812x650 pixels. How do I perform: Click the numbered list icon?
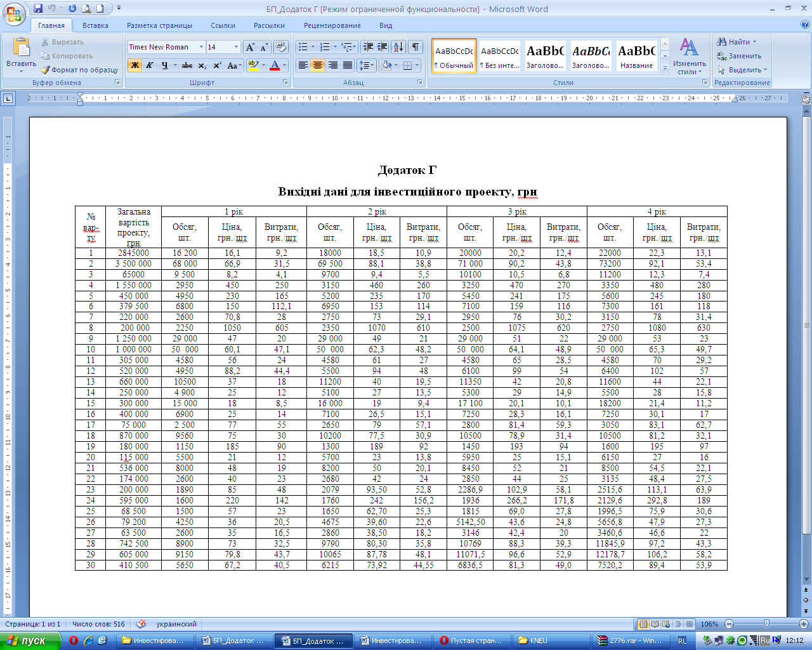click(x=325, y=47)
